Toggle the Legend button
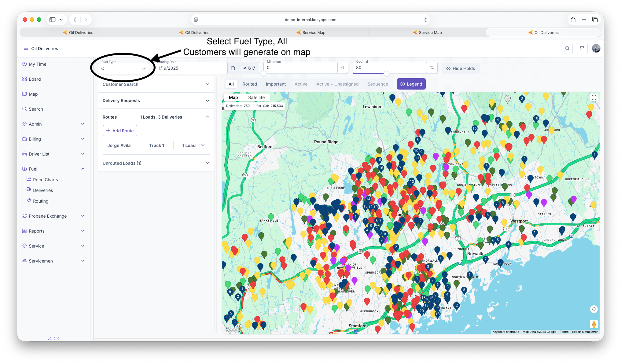621x364 pixels. [411, 84]
